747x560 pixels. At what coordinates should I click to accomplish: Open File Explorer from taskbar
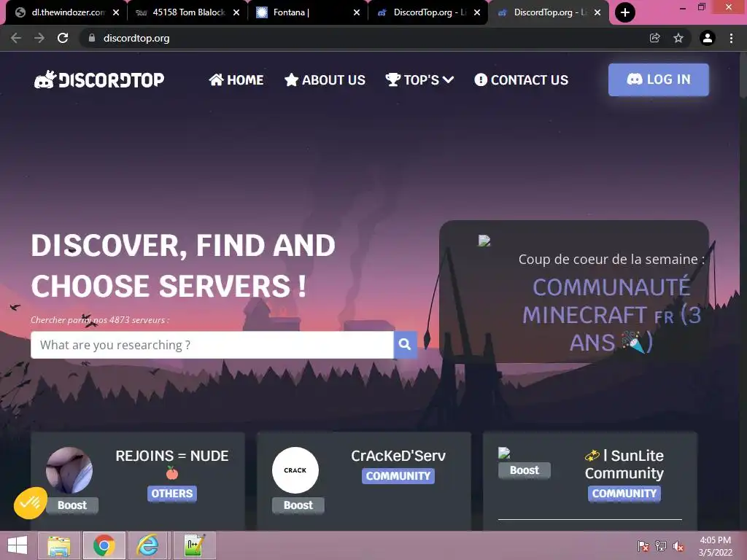point(59,545)
